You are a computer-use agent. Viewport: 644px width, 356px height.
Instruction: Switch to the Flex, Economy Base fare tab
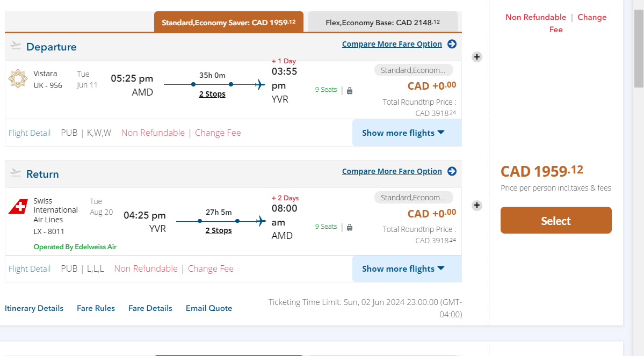click(x=382, y=23)
